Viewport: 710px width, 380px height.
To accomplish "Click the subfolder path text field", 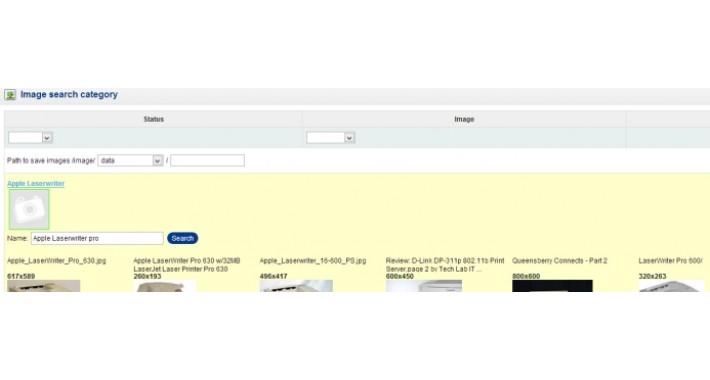I will 207,160.
